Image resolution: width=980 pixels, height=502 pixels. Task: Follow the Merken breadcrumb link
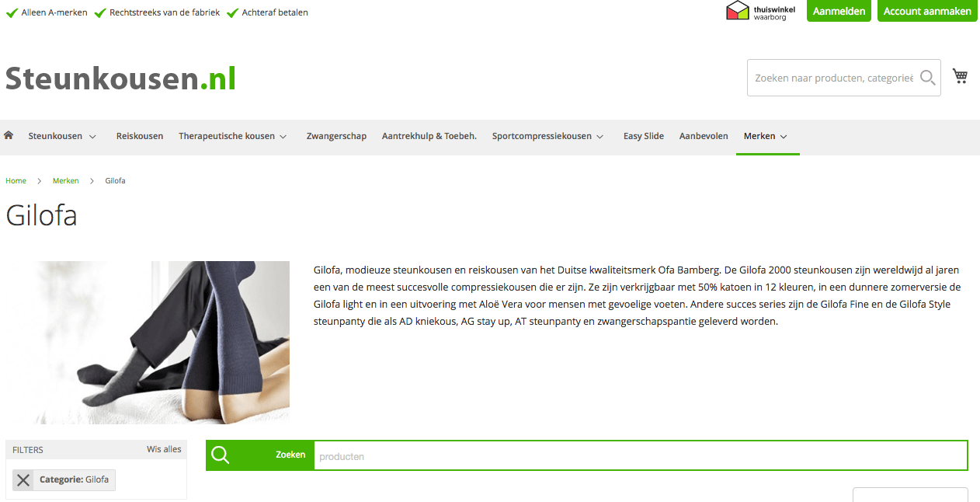coord(66,180)
